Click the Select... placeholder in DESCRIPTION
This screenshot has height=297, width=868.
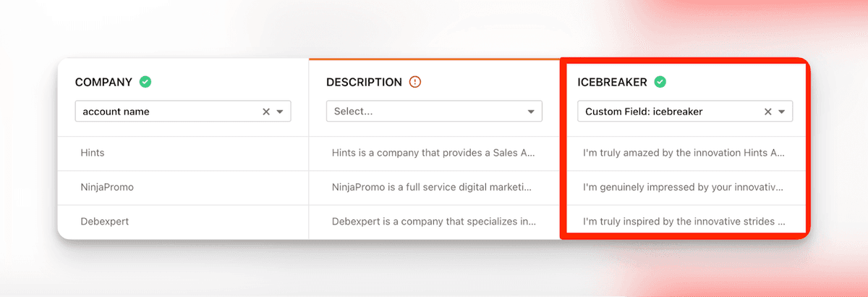353,112
